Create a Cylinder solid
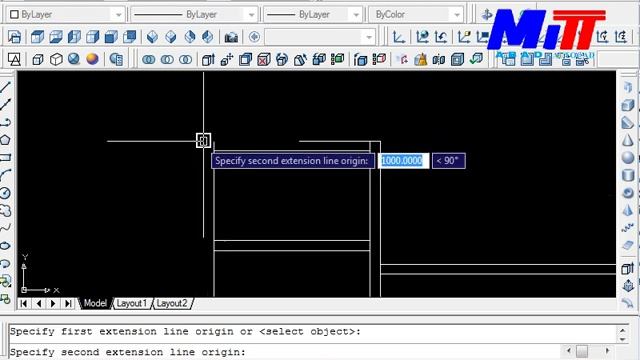Image resolution: width=640 pixels, height=360 pixels. tap(628, 176)
